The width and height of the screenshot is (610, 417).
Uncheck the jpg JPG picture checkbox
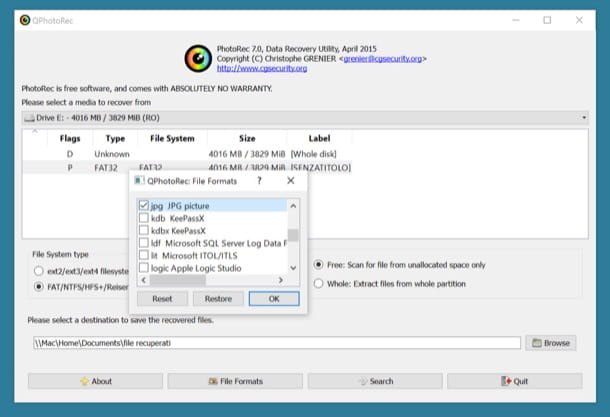point(144,205)
